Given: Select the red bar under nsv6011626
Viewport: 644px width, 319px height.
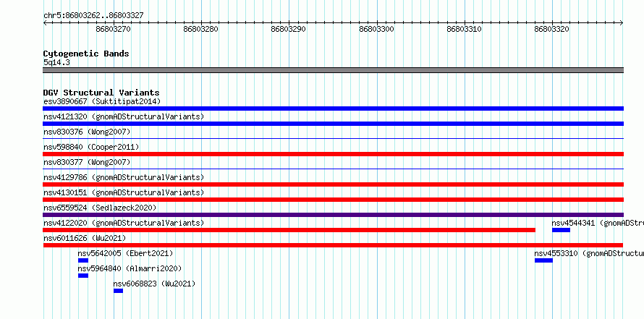Looking at the screenshot, I should click(x=333, y=245).
